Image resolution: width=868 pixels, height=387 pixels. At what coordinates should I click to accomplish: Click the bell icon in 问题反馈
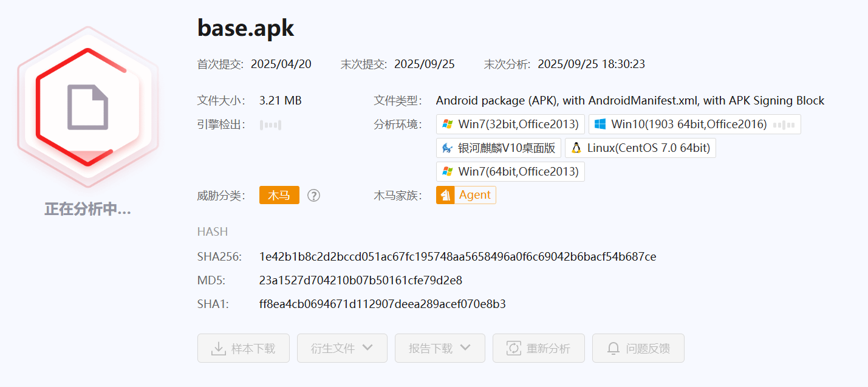coord(613,348)
